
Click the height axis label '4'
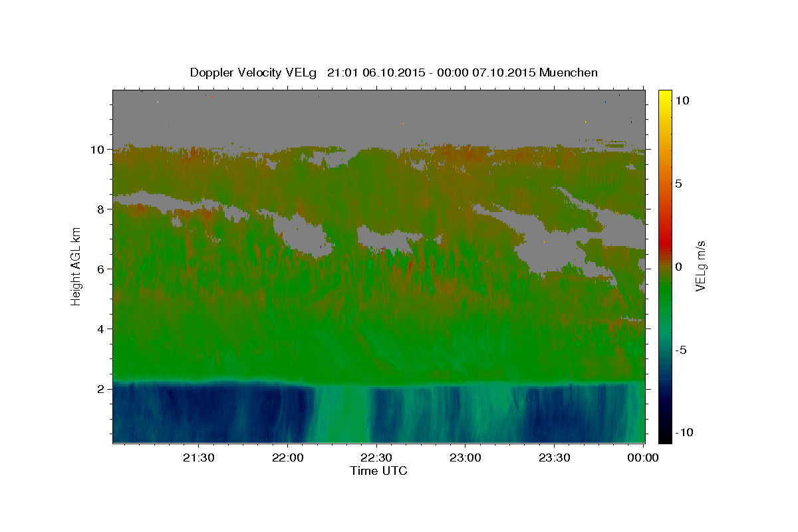pos(101,329)
